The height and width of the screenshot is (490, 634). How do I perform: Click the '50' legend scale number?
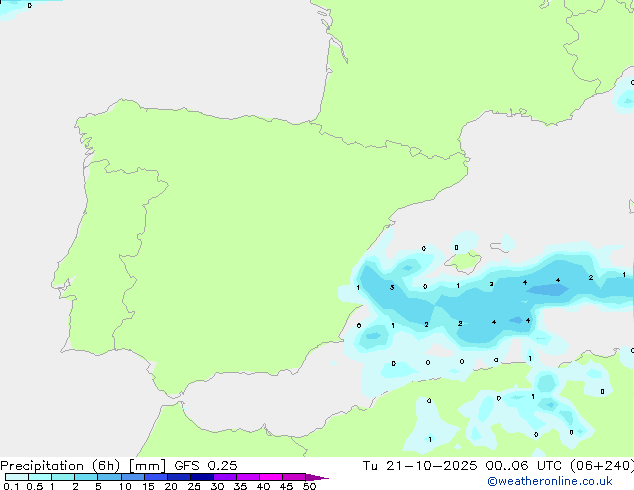309,486
